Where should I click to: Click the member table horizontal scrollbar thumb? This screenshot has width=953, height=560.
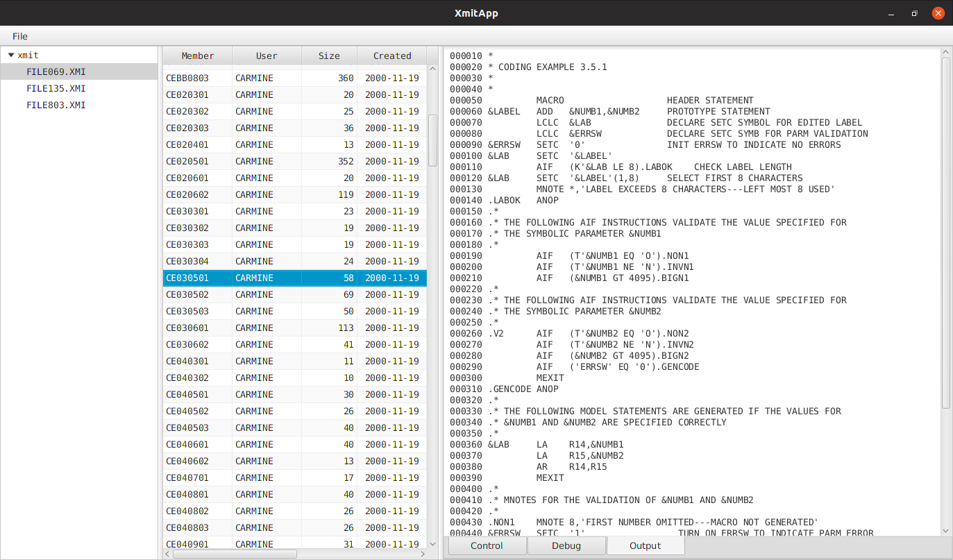pos(235,554)
